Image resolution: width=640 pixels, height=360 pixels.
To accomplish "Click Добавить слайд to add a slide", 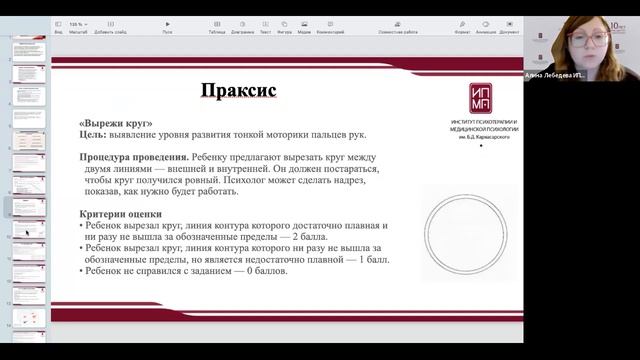I will coord(110,27).
